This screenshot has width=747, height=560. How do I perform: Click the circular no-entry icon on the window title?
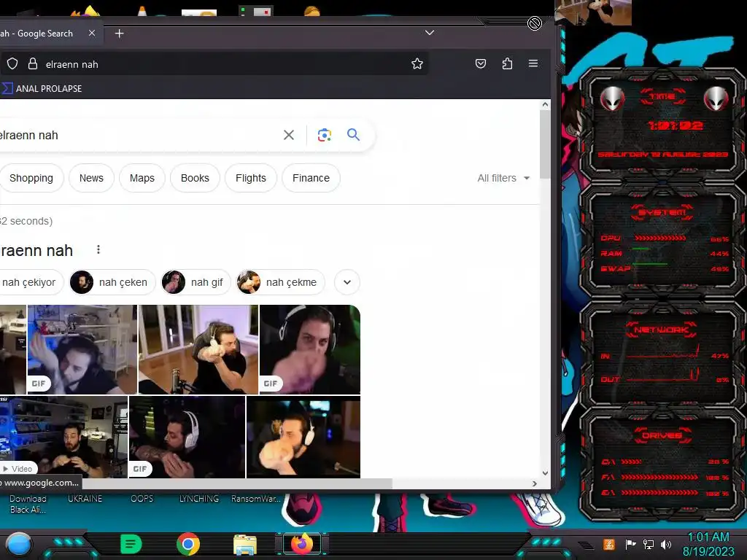[x=535, y=23]
